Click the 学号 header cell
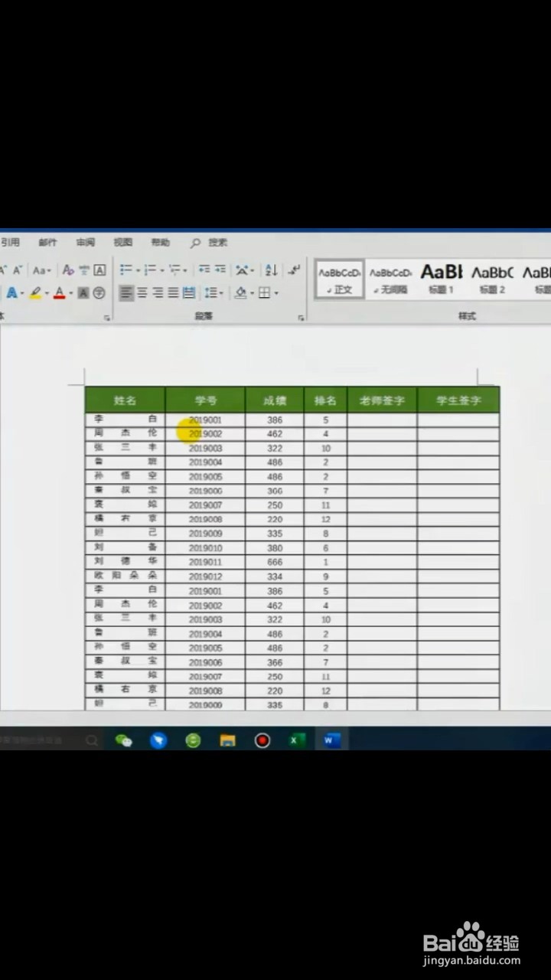This screenshot has height=980, width=551. click(205, 400)
